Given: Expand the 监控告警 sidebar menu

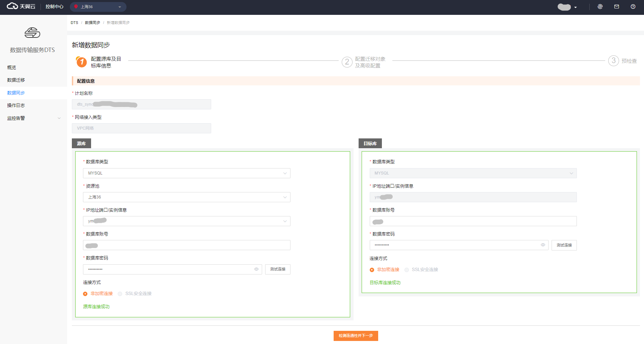Looking at the screenshot, I should click(x=33, y=118).
